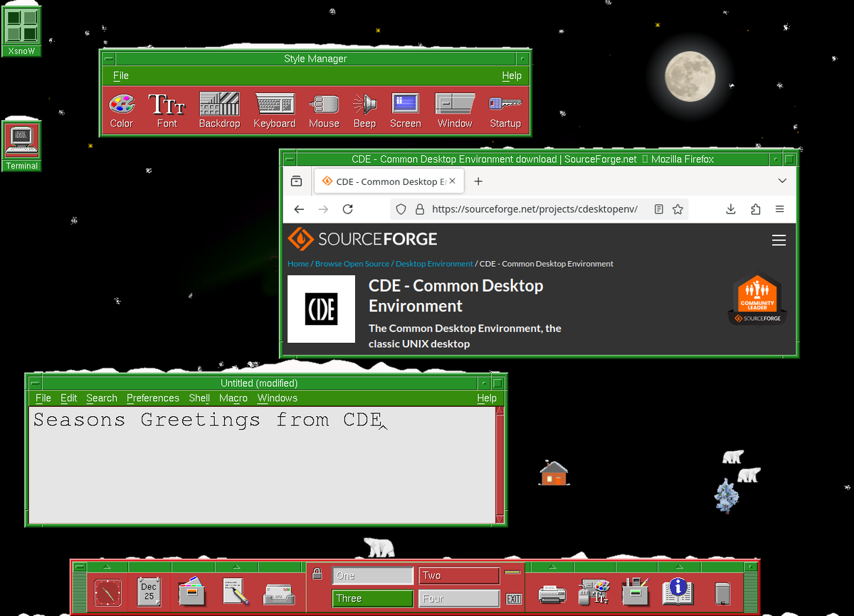Open the Font settings in Style Manager
854x616 pixels.
[167, 111]
